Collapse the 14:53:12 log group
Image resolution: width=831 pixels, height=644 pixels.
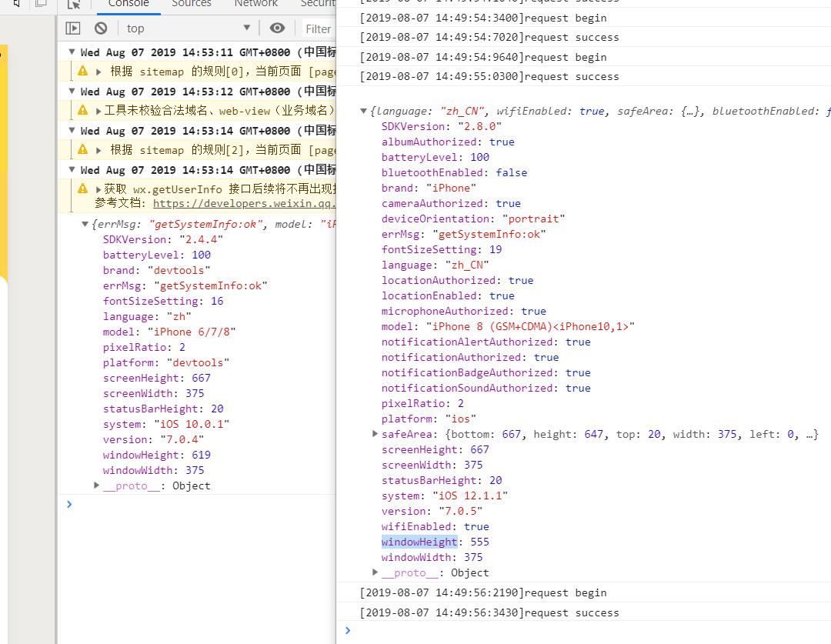click(72, 91)
